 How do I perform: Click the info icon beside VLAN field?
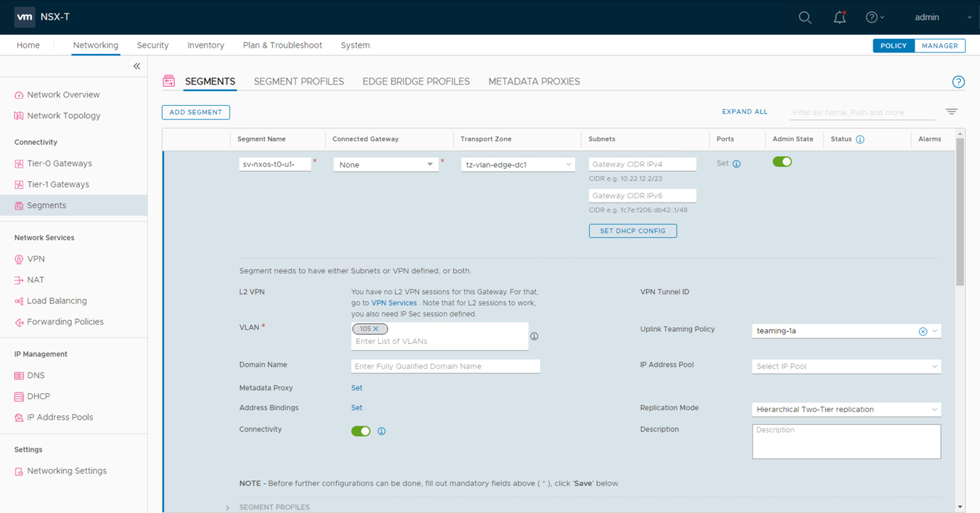534,336
